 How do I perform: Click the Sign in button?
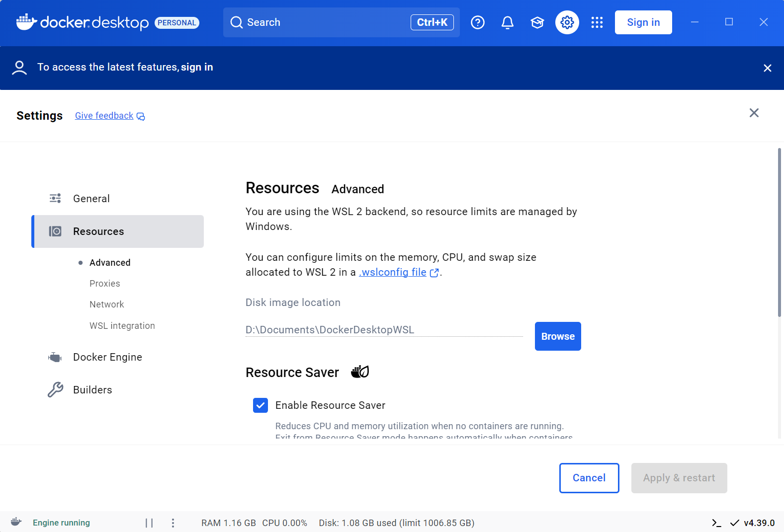click(x=643, y=22)
